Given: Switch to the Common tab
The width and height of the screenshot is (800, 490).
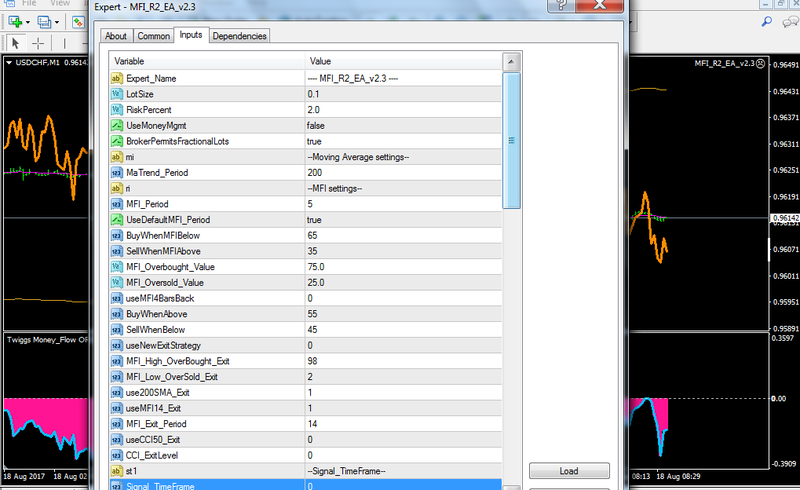Looking at the screenshot, I should coord(153,36).
